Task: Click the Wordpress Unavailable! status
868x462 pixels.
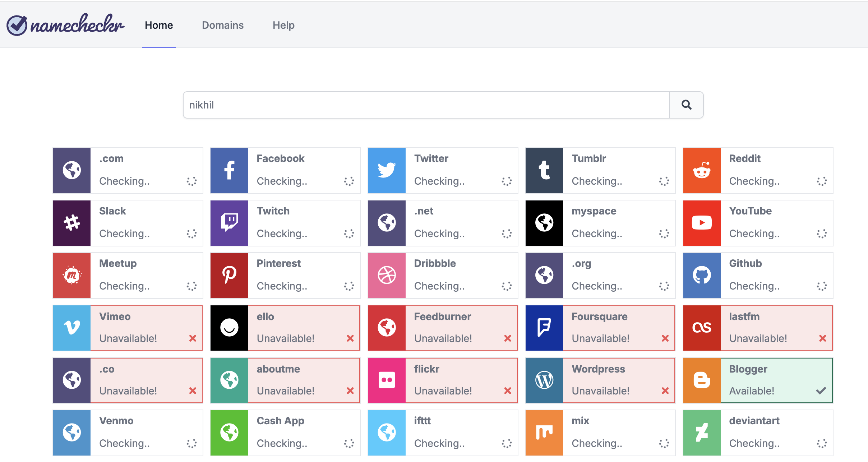Action: (600, 391)
